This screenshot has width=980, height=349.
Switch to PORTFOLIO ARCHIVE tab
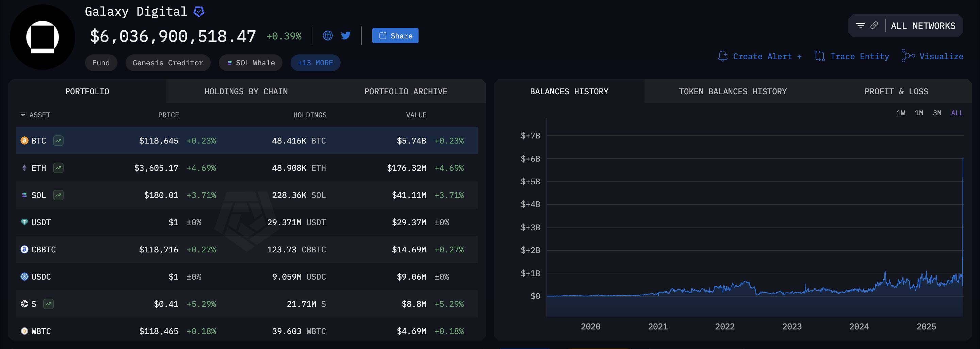point(406,91)
